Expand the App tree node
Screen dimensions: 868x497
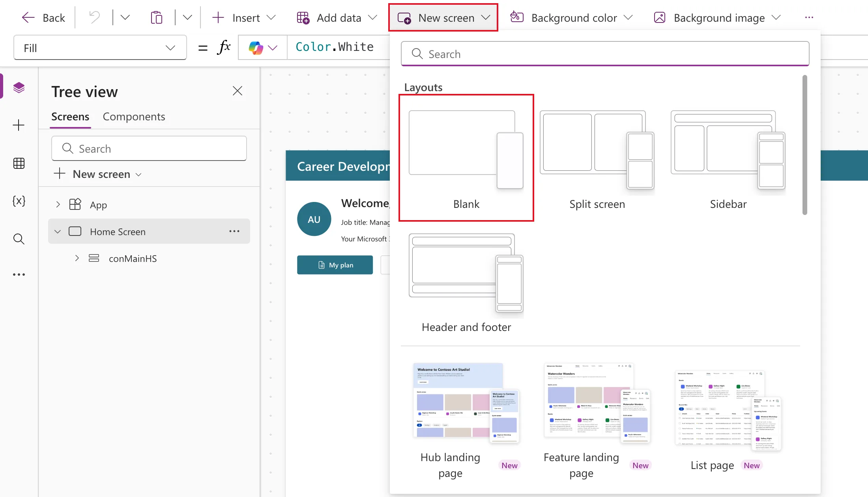click(x=58, y=204)
